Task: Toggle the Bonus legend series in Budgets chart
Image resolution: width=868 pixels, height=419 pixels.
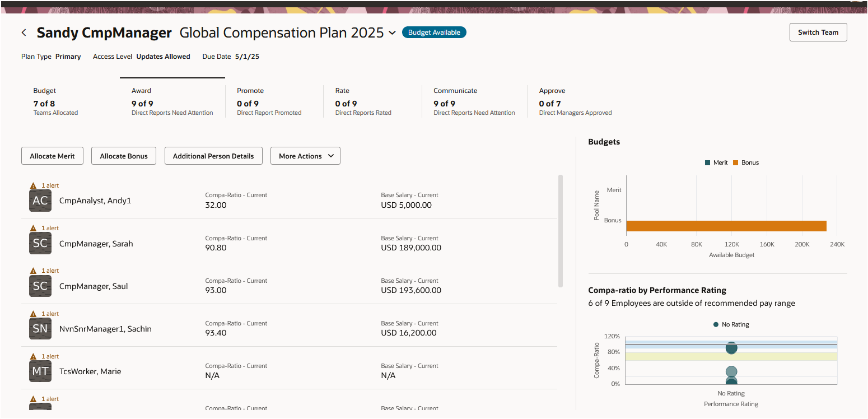Action: pyautogui.click(x=745, y=162)
